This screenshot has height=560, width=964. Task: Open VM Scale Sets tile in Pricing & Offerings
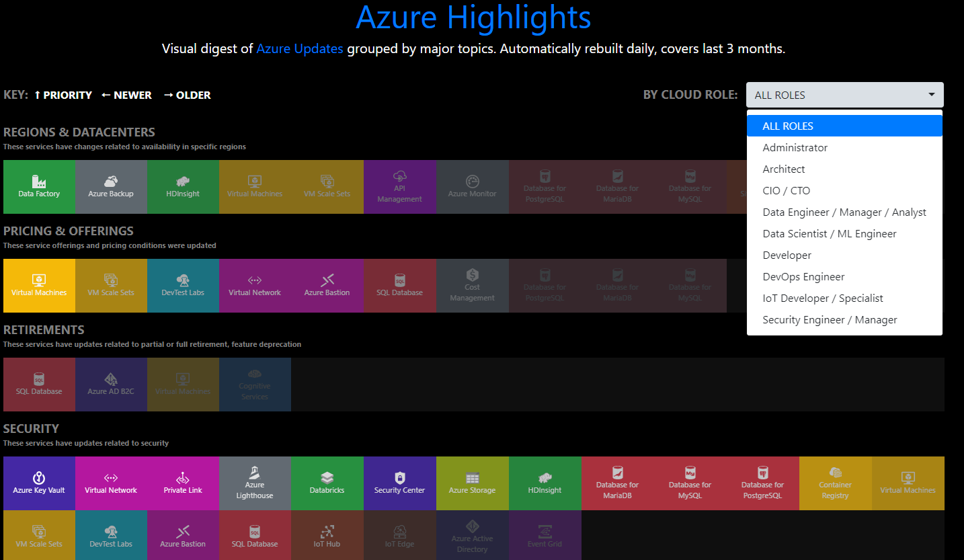(x=111, y=286)
